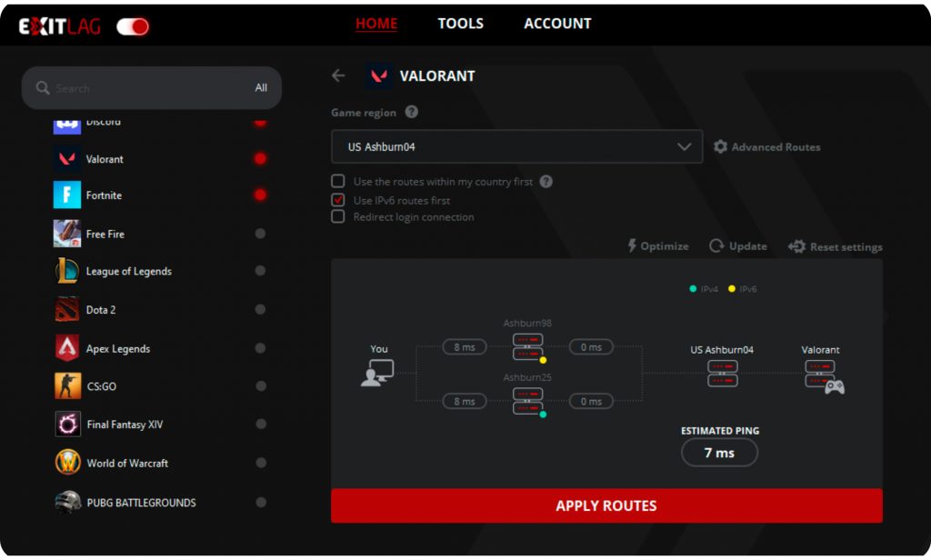Toggle the Valorant status indicator
Image resolution: width=931 pixels, height=560 pixels.
coord(260,158)
